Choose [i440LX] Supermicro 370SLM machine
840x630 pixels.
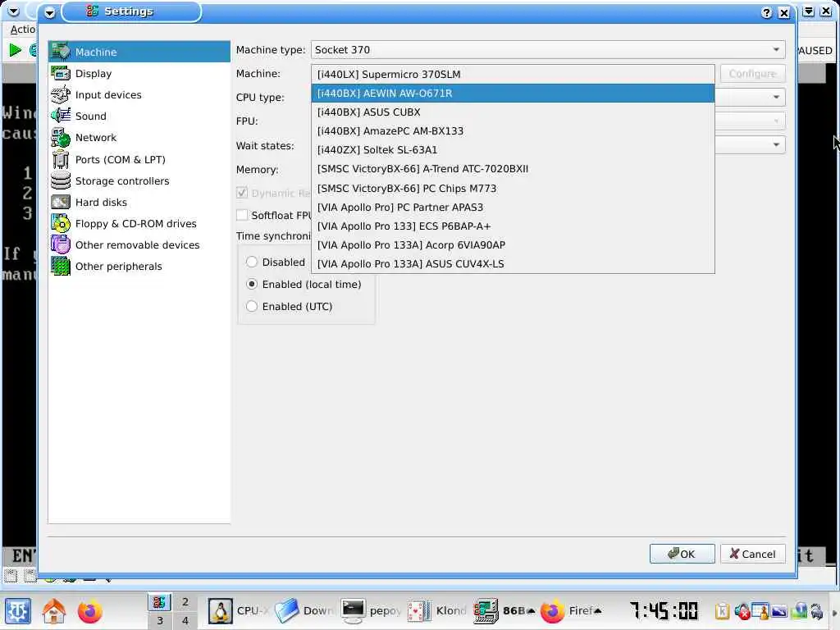pos(513,75)
